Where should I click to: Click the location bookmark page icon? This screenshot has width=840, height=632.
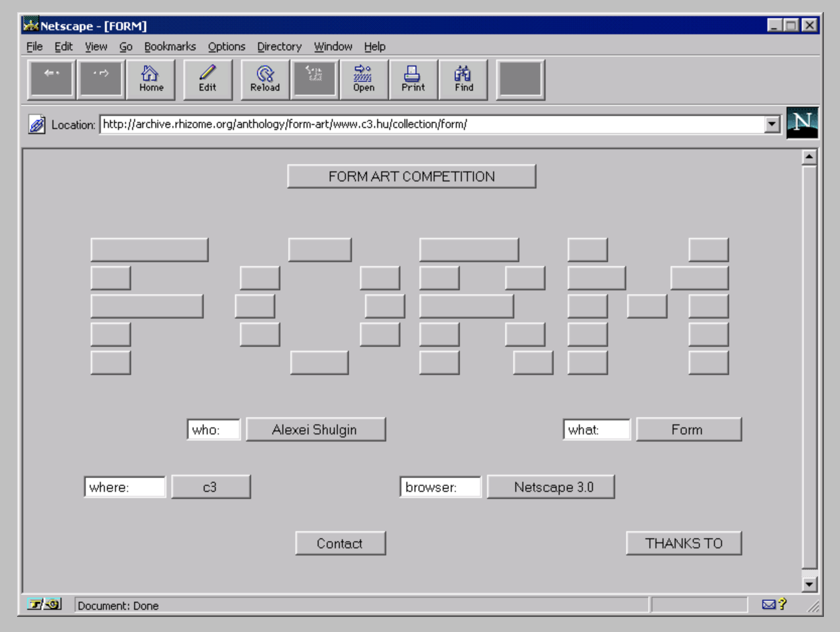(37, 124)
